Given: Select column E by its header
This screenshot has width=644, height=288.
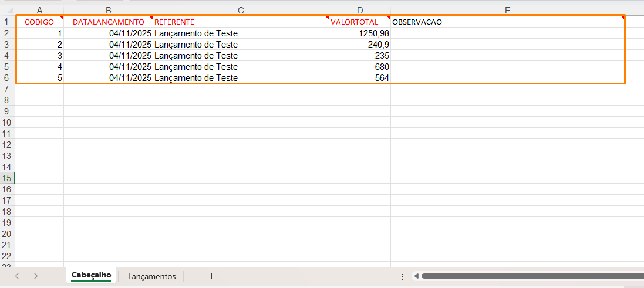Looking at the screenshot, I should 507,10.
